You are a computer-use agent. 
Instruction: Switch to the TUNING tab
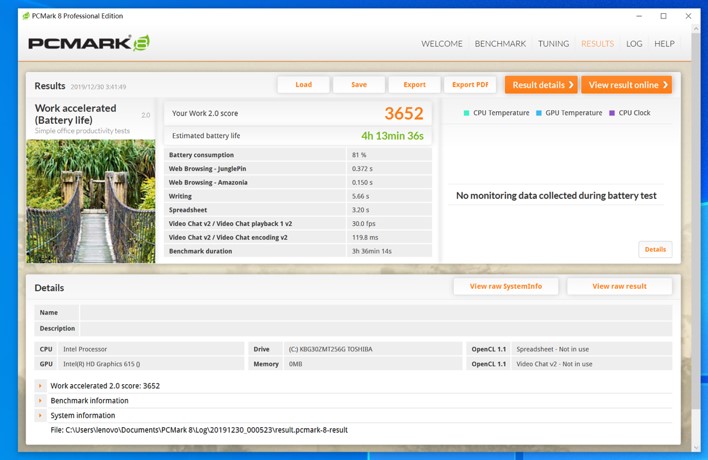(553, 44)
